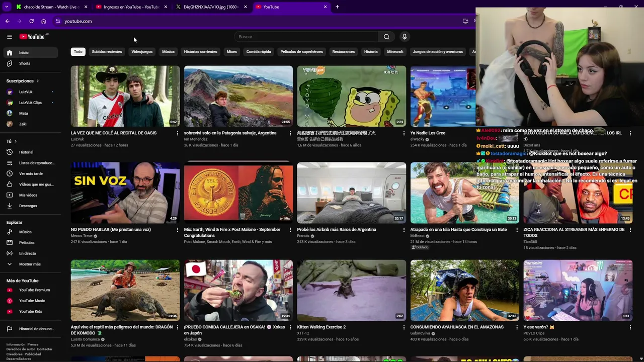The image size is (644, 362).
Task: Switch to Ingresos en YouTube browser tab
Action: pos(132,7)
